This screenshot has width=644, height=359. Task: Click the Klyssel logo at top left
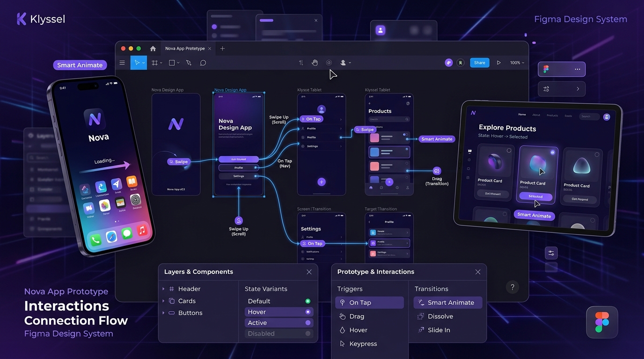41,19
